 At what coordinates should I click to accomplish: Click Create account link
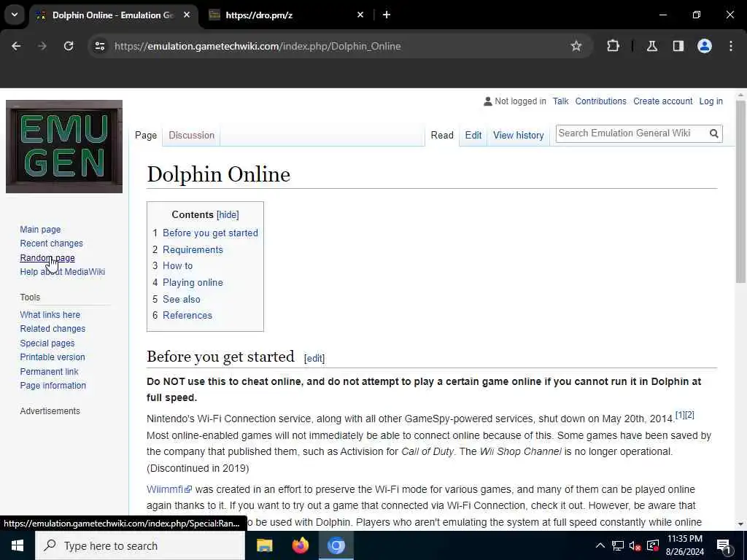pos(662,101)
